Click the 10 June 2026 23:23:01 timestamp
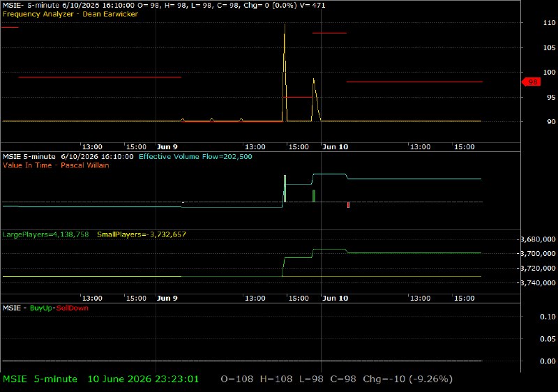Screen dimensions: 558x392 click(x=143, y=379)
